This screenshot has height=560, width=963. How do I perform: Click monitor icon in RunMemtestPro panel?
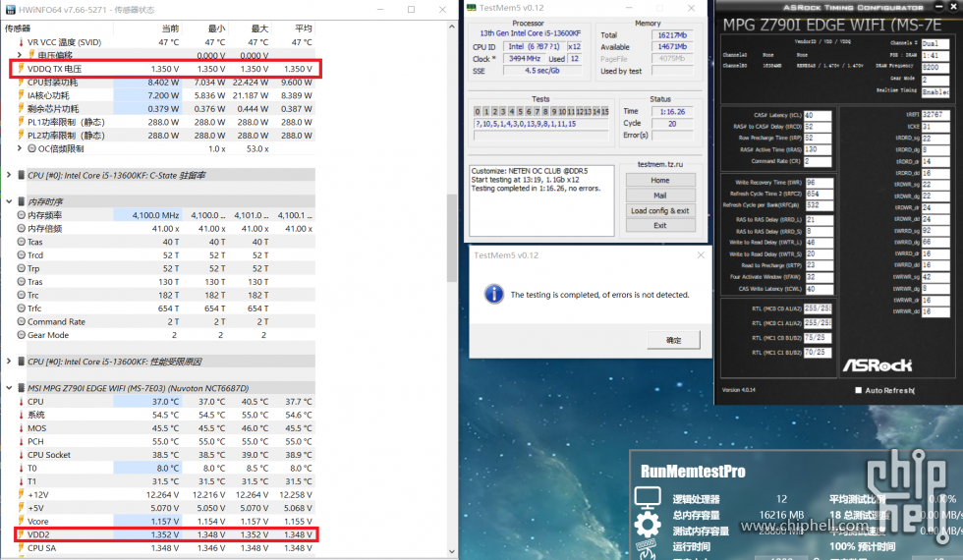(648, 497)
